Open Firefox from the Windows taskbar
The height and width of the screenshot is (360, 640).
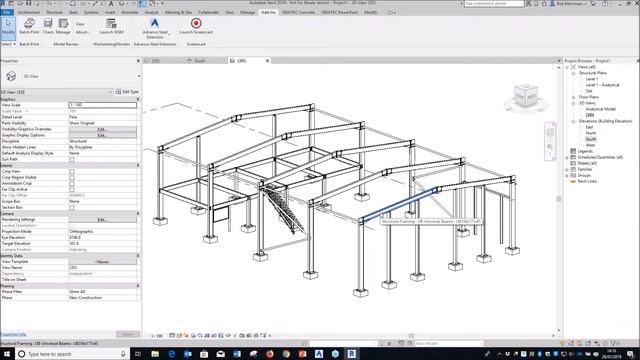[x=270, y=353]
